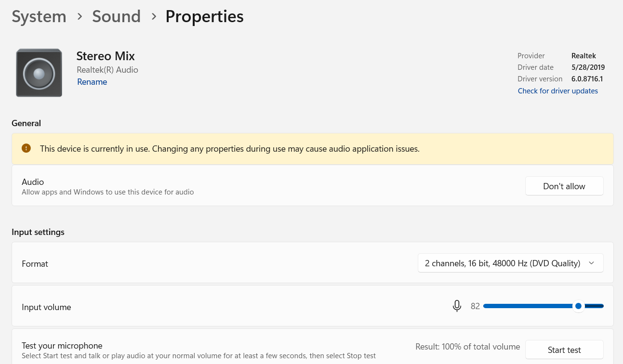The width and height of the screenshot is (623, 364).
Task: Rename the Stereo Mix device
Action: 92,82
